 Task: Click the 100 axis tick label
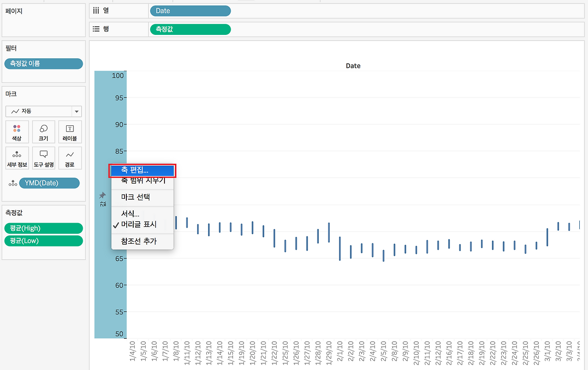point(118,75)
